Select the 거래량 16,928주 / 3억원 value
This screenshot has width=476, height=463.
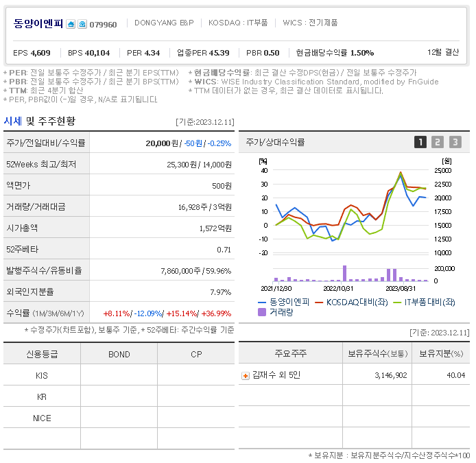tap(205, 207)
